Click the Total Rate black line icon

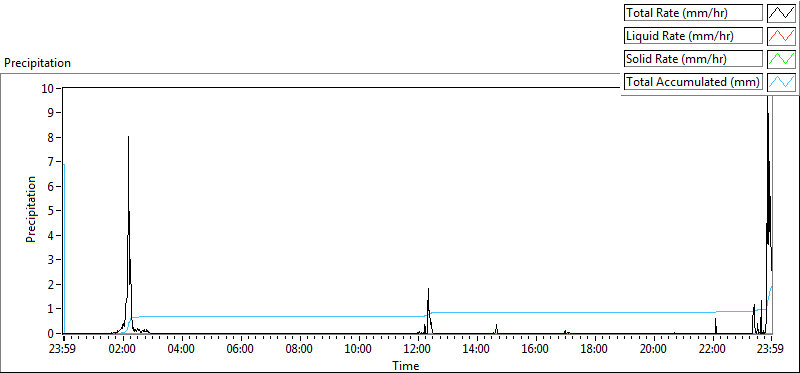click(x=782, y=13)
